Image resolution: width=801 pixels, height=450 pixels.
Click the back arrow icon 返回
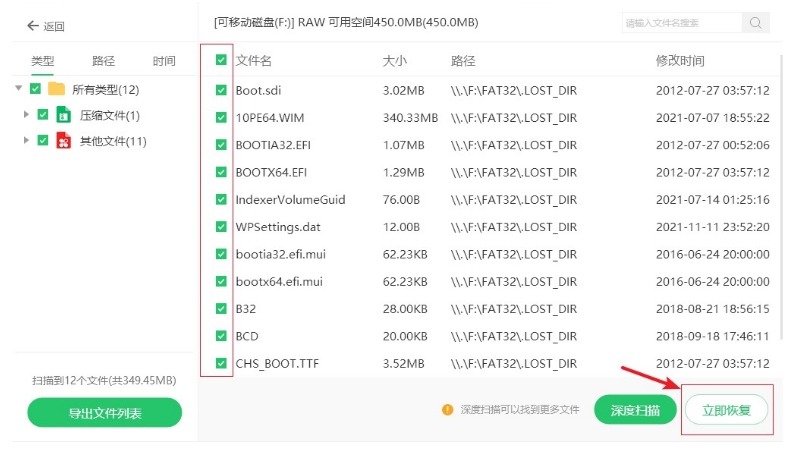(x=33, y=25)
